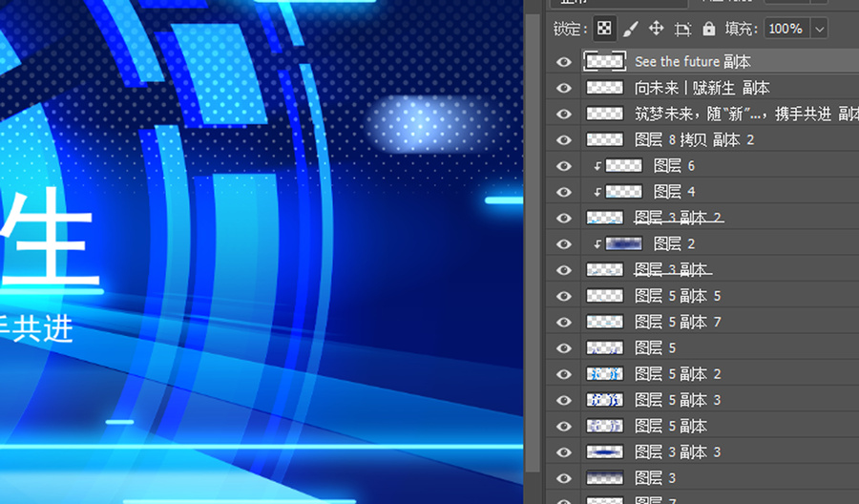
Task: Click thumbnail of 图层 2 layer
Action: tap(624, 243)
